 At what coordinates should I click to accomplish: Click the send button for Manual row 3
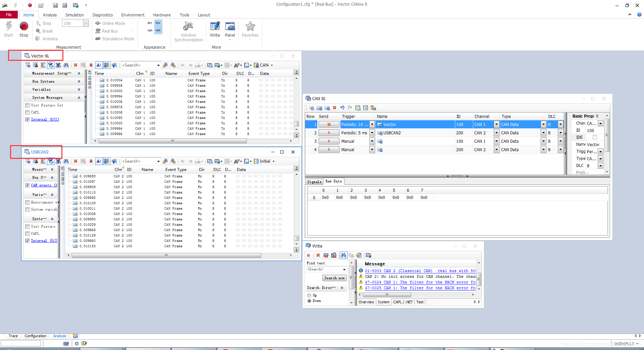[x=329, y=141]
